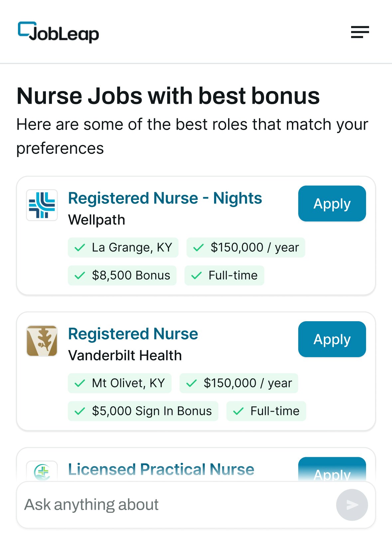Select the $150,000 / year Wellpath tag
This screenshot has width=392, height=545.
click(x=246, y=247)
